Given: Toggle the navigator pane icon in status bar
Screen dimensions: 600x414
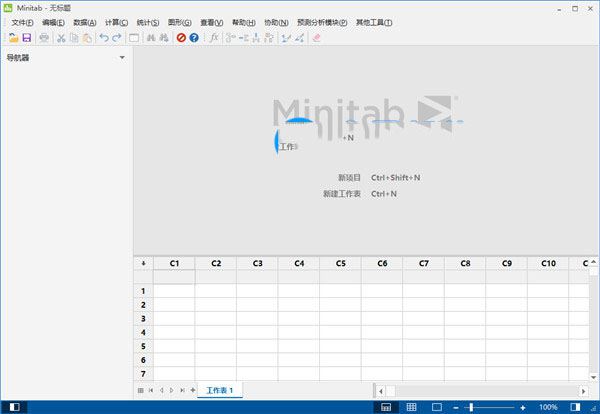Looking at the screenshot, I should (15, 407).
